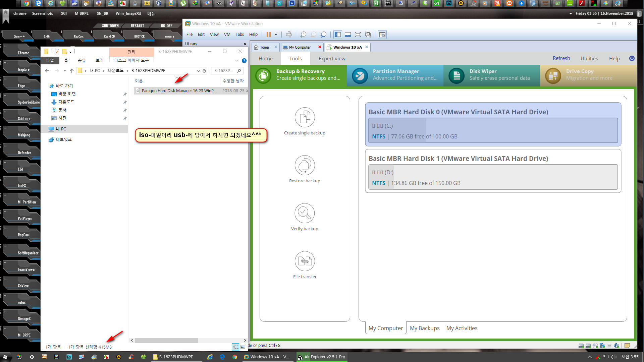The image size is (644, 362).
Task: Expand the address bar history dropdown
Action: [198, 71]
